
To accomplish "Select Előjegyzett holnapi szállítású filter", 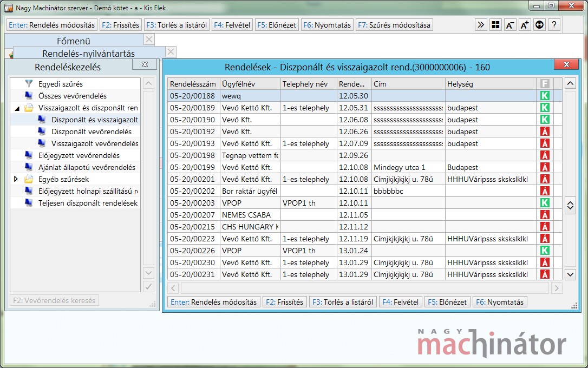I will (x=88, y=191).
